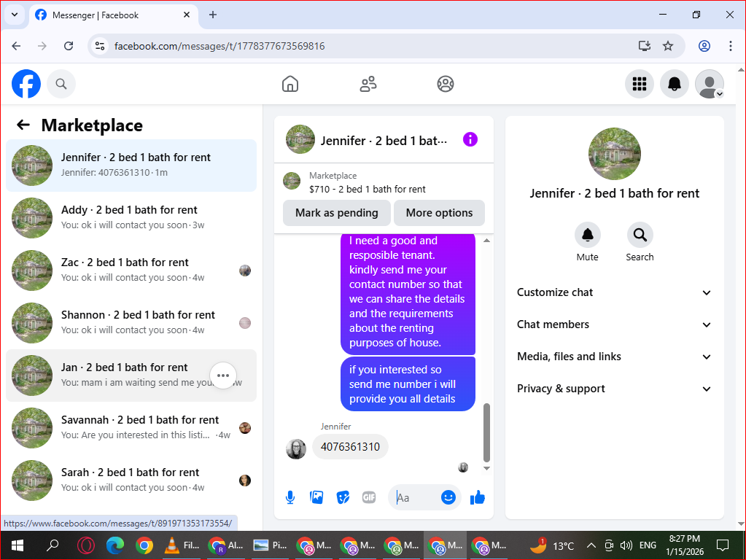Open the three-dot options on Jan chat
The image size is (746, 560).
tap(223, 376)
